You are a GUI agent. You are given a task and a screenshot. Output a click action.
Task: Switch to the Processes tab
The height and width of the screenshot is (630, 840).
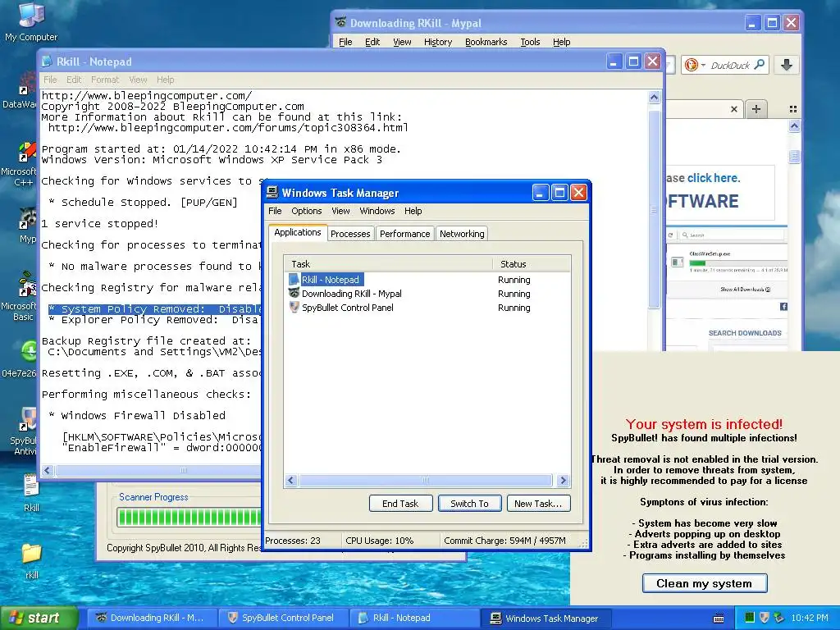pos(350,234)
